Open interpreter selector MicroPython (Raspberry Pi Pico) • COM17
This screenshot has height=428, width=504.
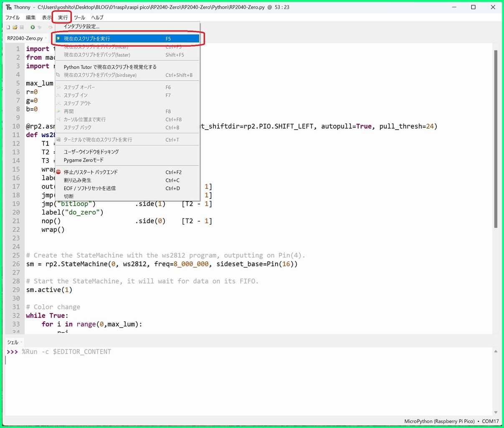pyautogui.click(x=451, y=421)
